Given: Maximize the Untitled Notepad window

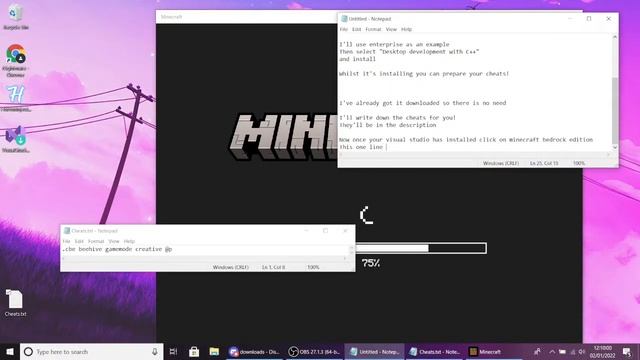Looking at the screenshot, I should [x=589, y=19].
